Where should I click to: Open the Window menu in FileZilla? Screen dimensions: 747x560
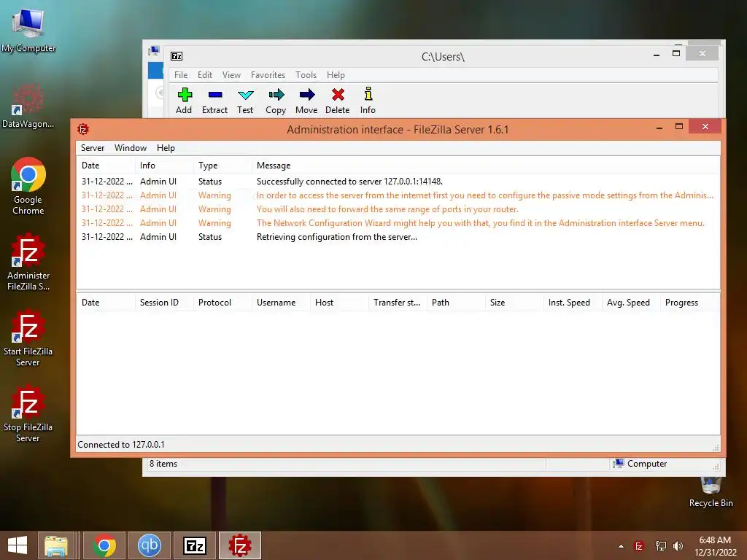[x=131, y=148]
